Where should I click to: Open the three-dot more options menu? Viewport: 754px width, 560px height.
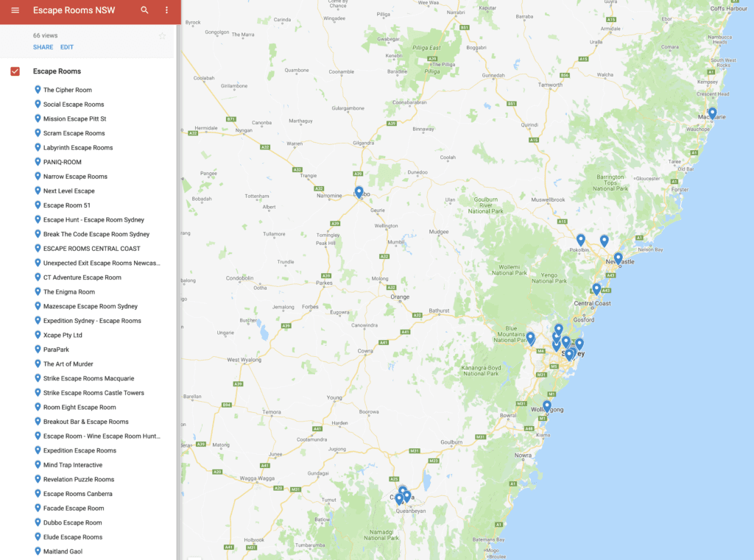[166, 10]
